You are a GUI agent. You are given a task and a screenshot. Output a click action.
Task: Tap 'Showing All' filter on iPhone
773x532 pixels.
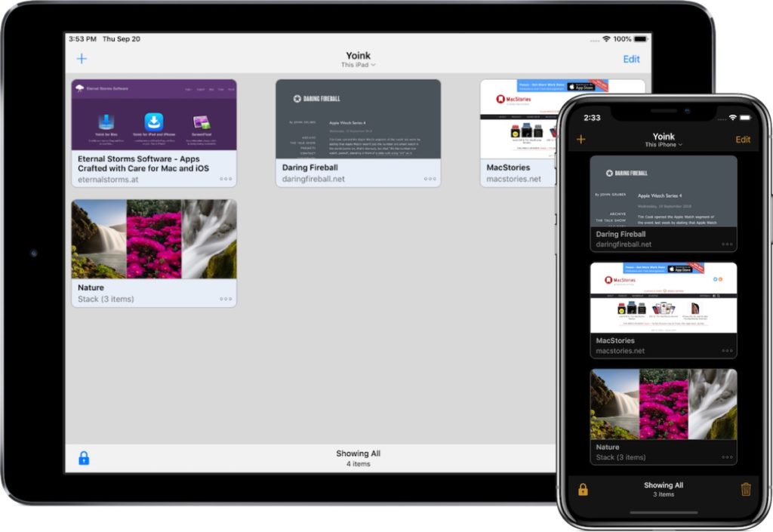click(x=664, y=489)
